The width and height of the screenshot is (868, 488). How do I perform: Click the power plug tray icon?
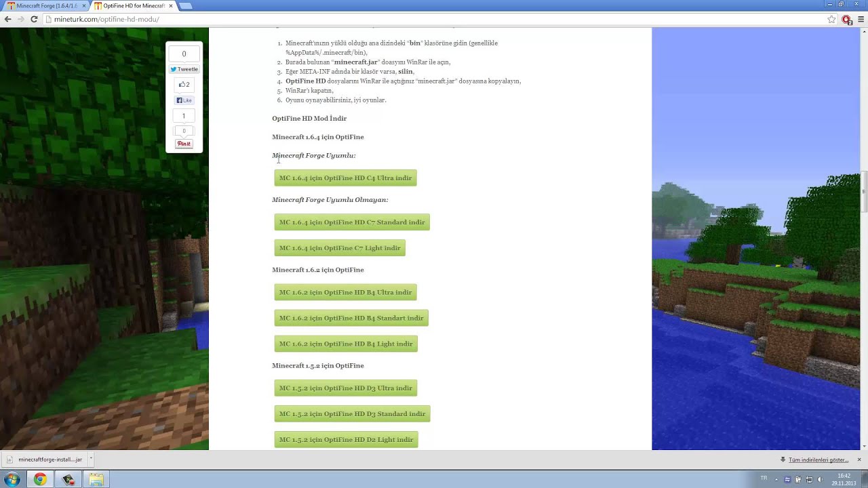(798, 479)
